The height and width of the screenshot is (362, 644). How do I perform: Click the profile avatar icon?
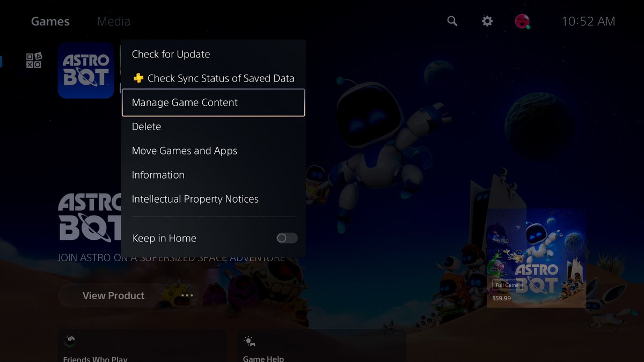522,21
